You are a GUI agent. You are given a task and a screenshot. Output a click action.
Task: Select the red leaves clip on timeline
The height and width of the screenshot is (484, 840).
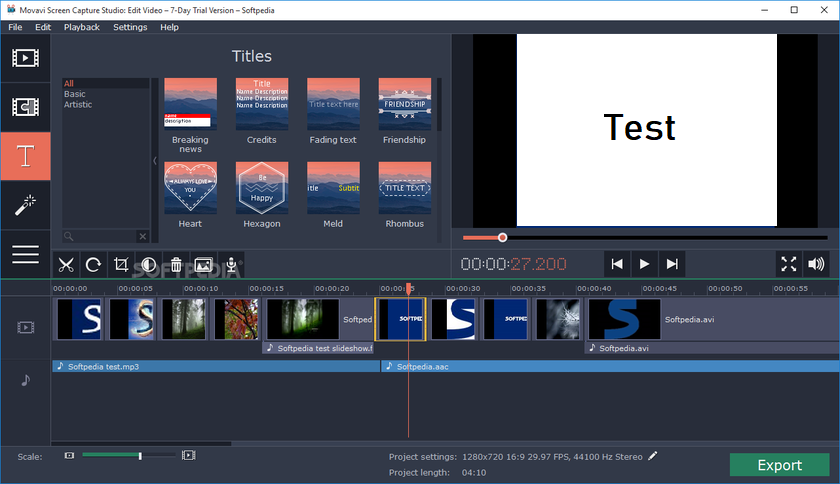click(x=236, y=319)
